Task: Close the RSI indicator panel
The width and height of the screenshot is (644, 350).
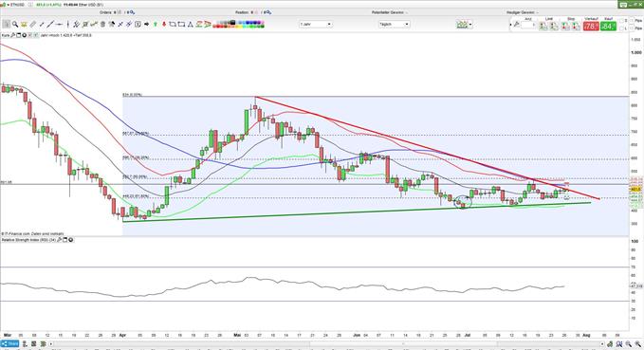Action: click(x=70, y=239)
